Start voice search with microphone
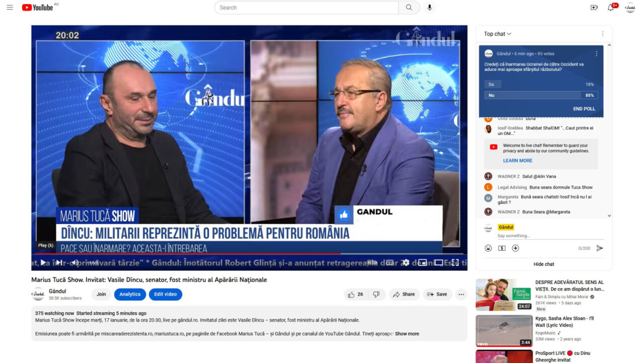This screenshot has height=363, width=644. [x=429, y=8]
